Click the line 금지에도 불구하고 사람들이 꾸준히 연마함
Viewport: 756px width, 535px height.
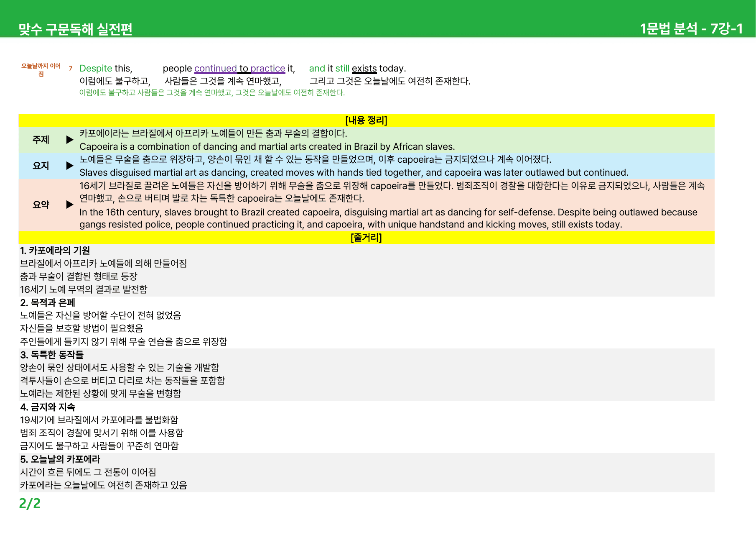(99, 446)
